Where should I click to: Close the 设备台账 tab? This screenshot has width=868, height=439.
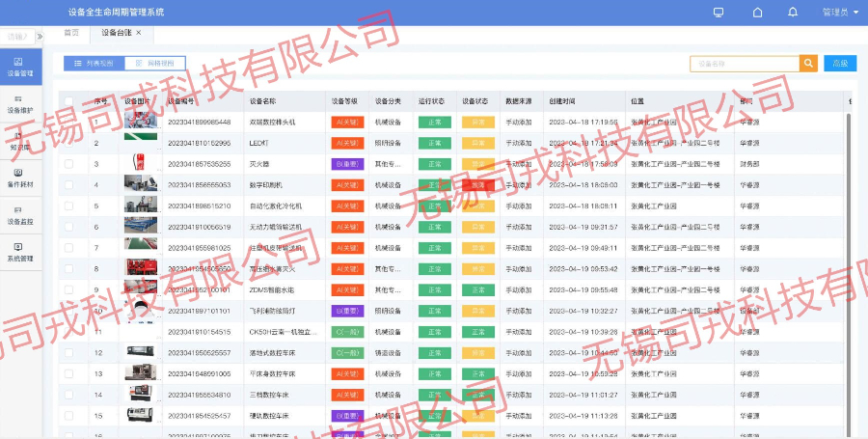coord(138,33)
